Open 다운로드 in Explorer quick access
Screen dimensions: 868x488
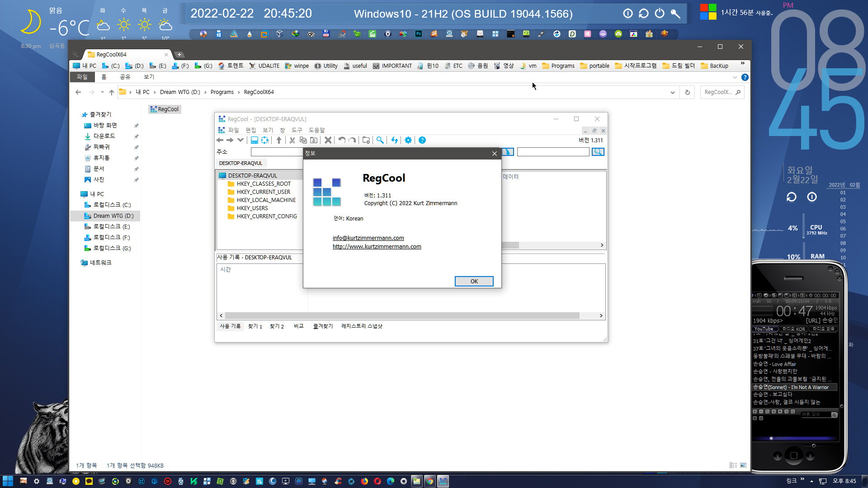pyautogui.click(x=104, y=136)
